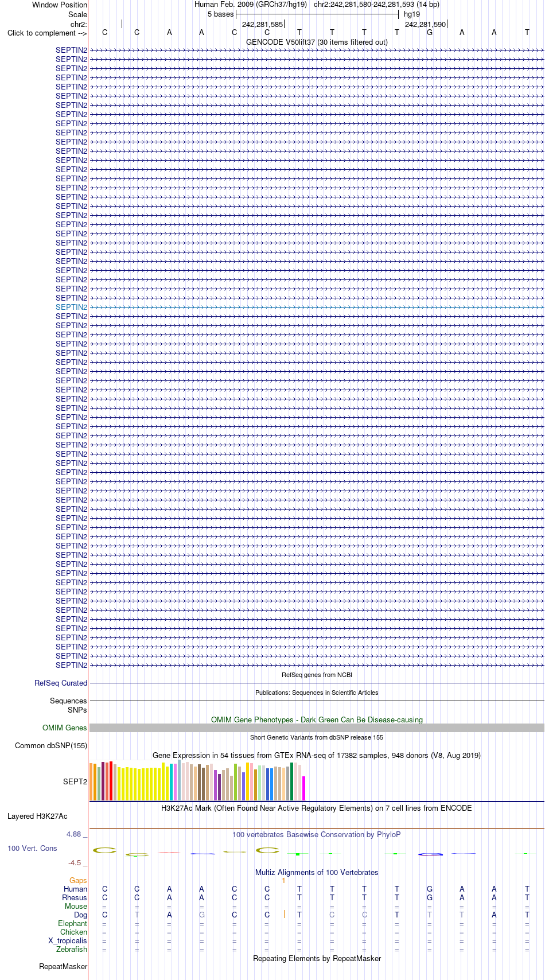This screenshot has height=980, width=545.
Task: Click the Common dbSNP(155) label
Action: click(x=51, y=745)
